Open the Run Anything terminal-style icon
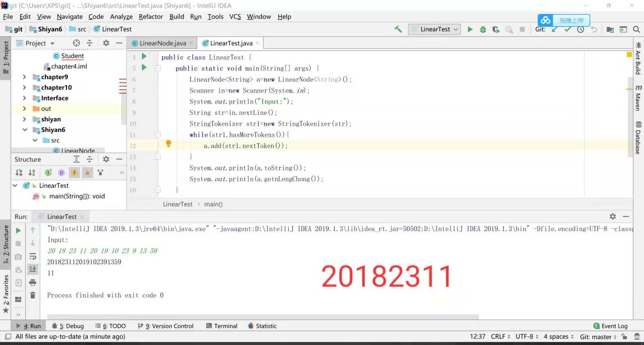This screenshot has width=644, height=345. [x=623, y=29]
